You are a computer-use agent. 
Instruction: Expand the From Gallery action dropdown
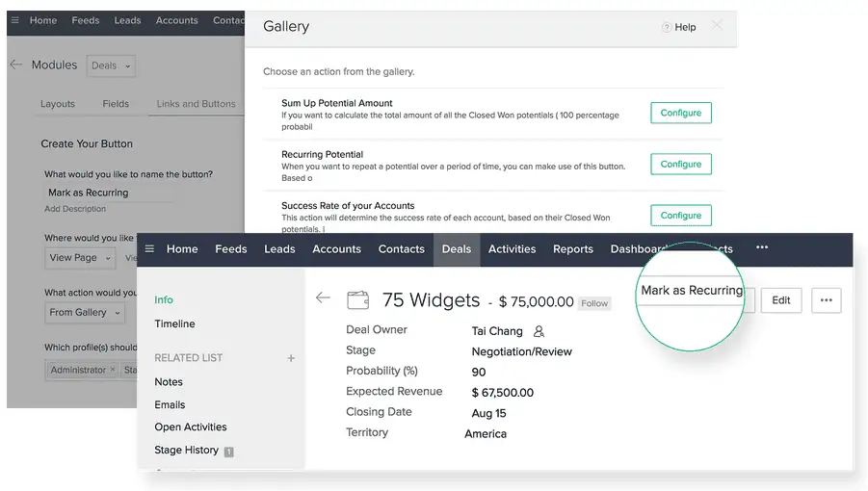[x=86, y=313]
